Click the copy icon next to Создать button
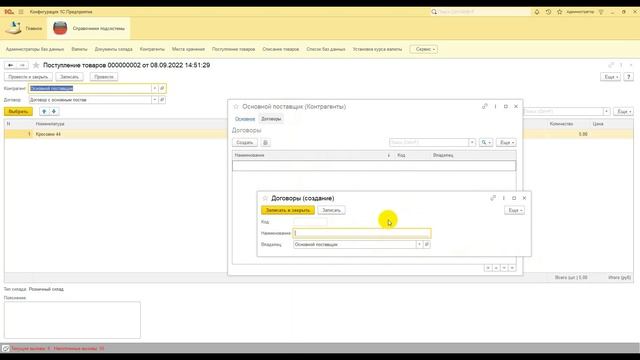Image resolution: width=640 pixels, height=360 pixels. [x=265, y=142]
